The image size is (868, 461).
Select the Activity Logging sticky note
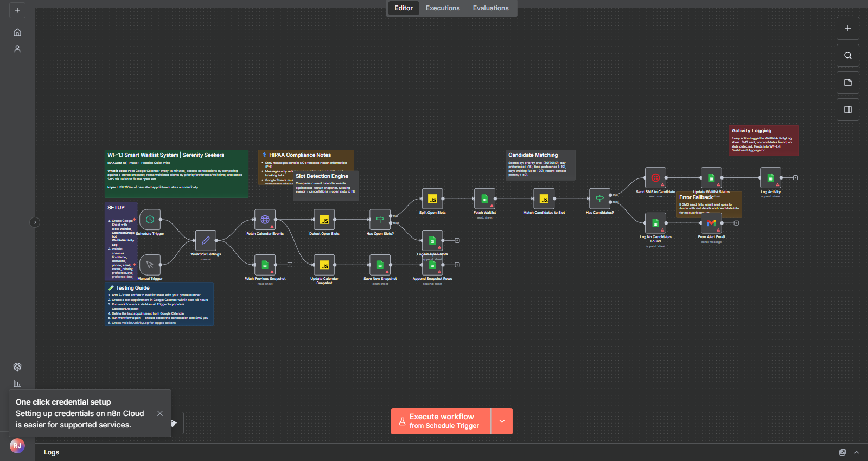coord(763,140)
